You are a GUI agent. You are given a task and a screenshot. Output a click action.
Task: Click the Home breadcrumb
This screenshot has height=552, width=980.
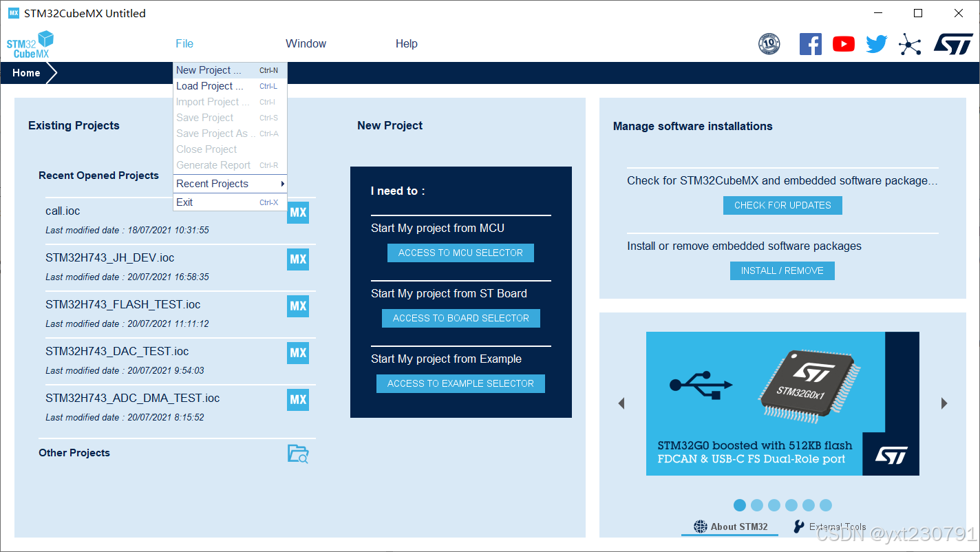[26, 73]
